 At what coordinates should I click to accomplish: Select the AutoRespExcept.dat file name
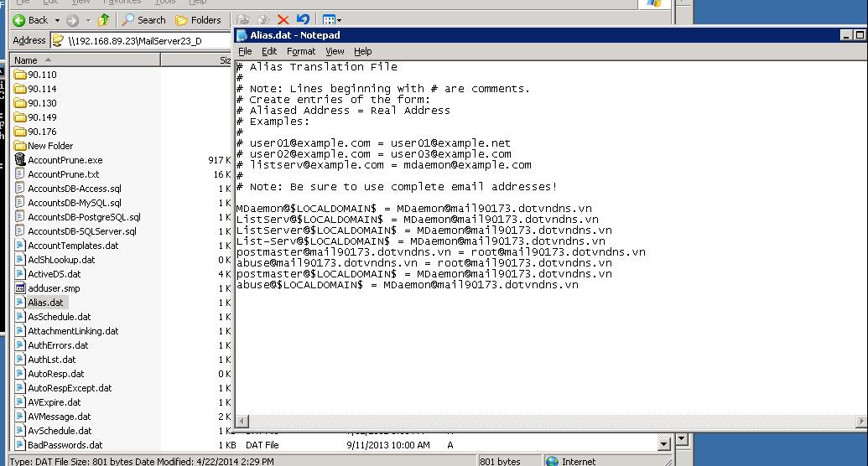click(x=70, y=389)
